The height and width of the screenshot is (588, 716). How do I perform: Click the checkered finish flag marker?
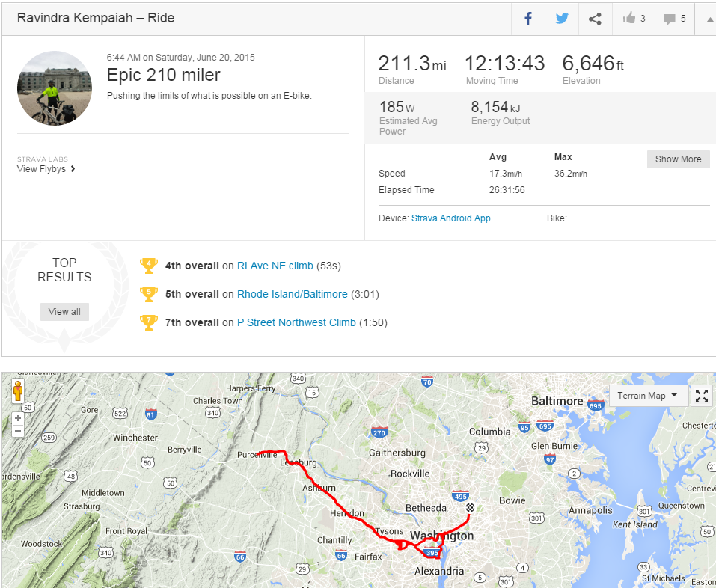pyautogui.click(x=470, y=508)
